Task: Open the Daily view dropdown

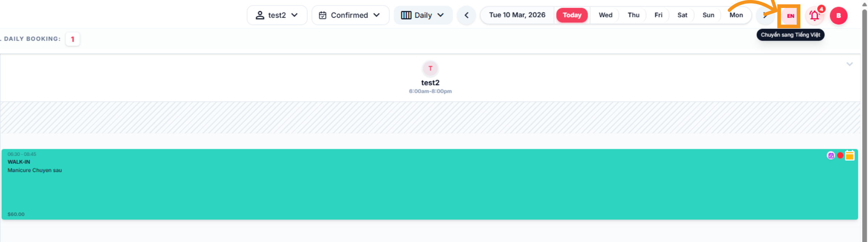Action: [x=423, y=15]
